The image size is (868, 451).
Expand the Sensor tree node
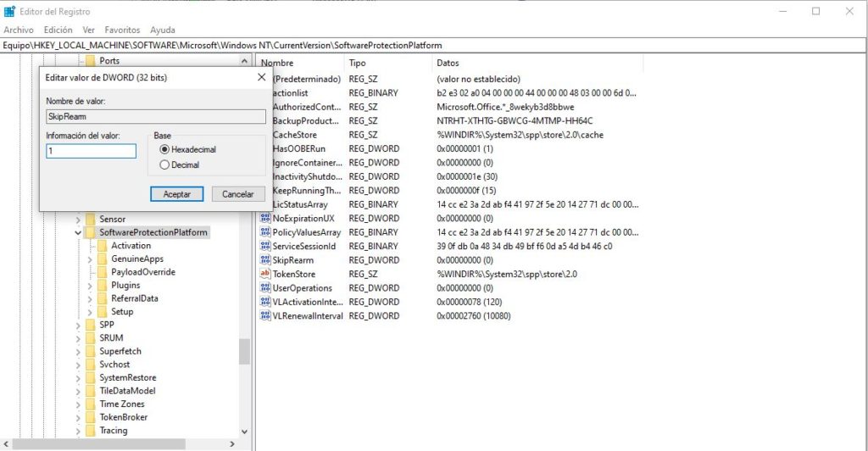[x=77, y=220]
